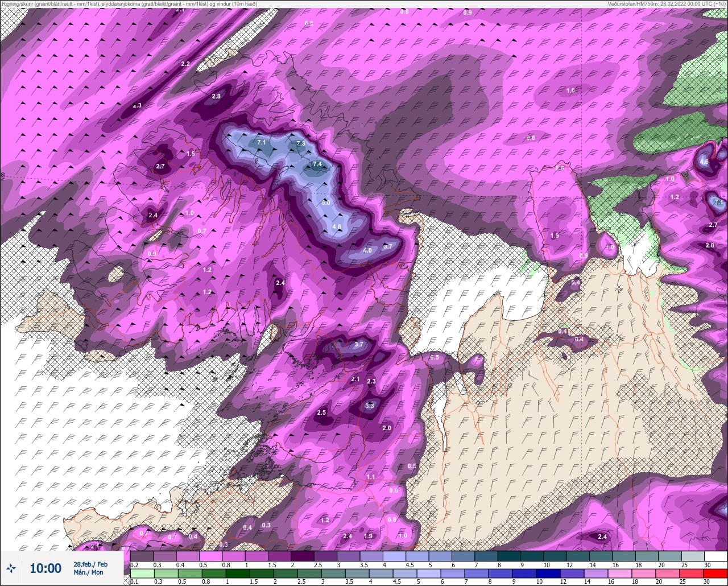The image size is (728, 586).
Task: Click the 2.0 precipitation value on map
Action: (387, 428)
